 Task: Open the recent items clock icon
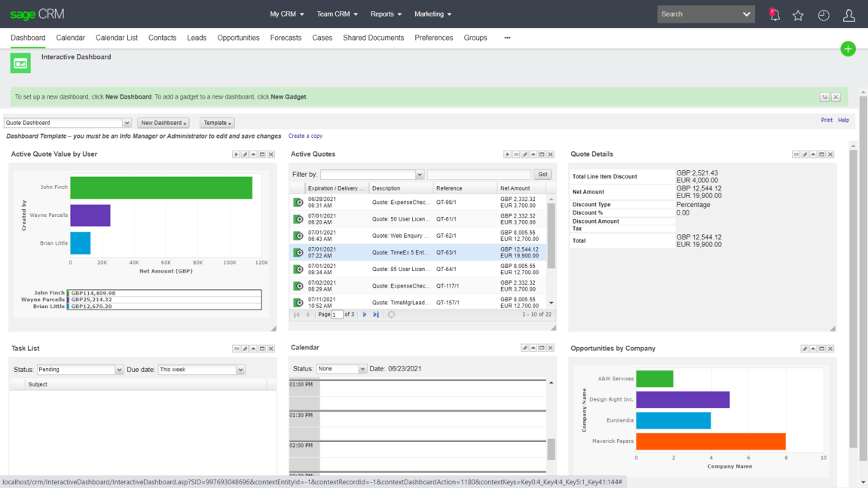point(824,15)
